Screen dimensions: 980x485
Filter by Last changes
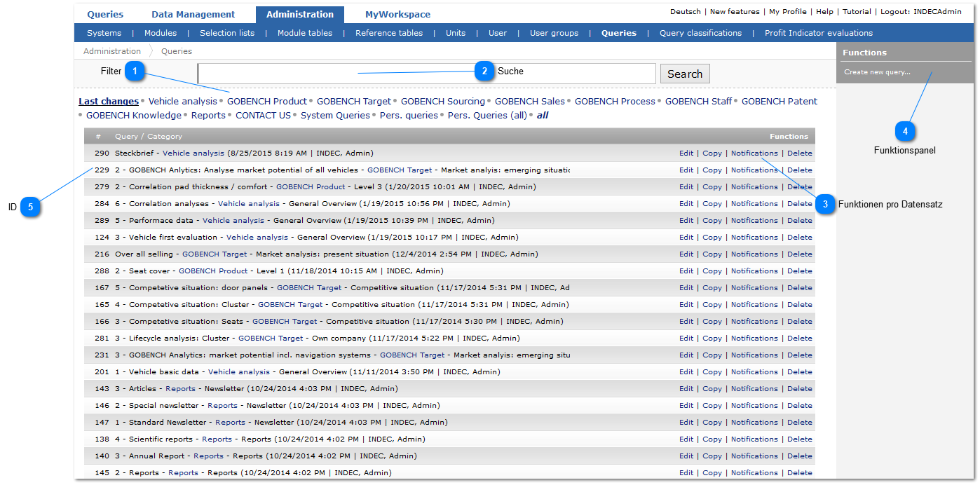pyautogui.click(x=109, y=102)
